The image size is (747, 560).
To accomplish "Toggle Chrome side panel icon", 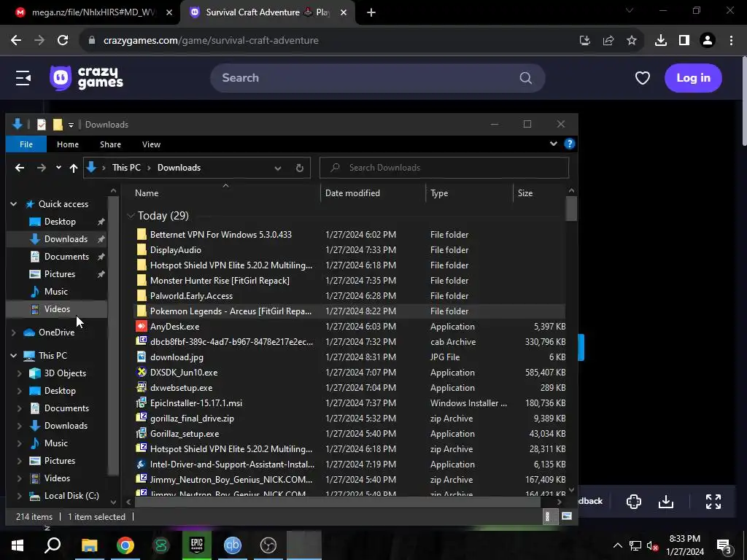I will 684,41.
